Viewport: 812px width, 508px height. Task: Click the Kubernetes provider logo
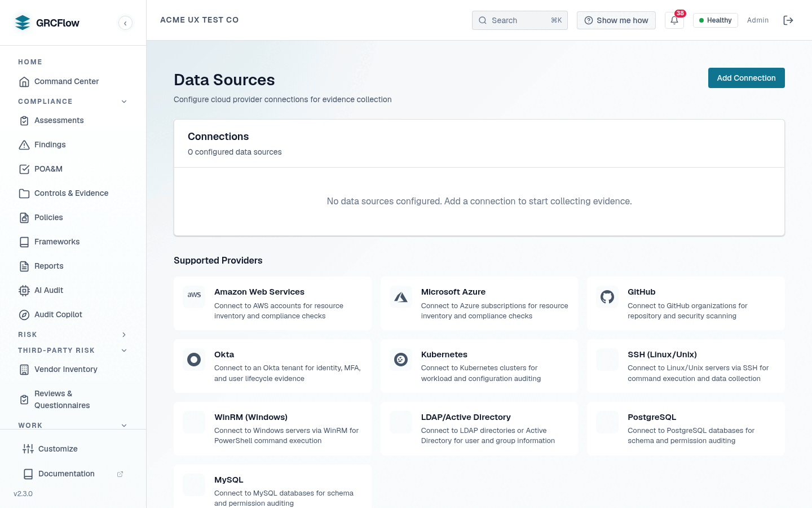[401, 359]
